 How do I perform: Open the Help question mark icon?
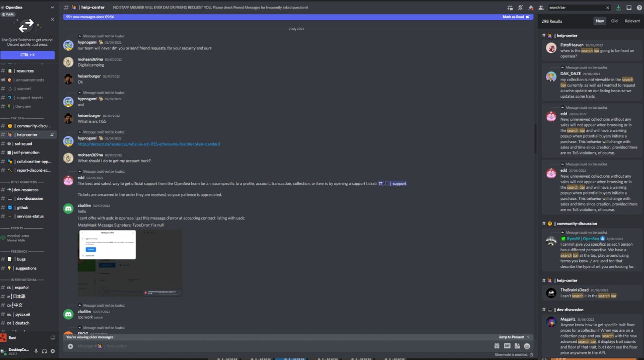[x=639, y=8]
